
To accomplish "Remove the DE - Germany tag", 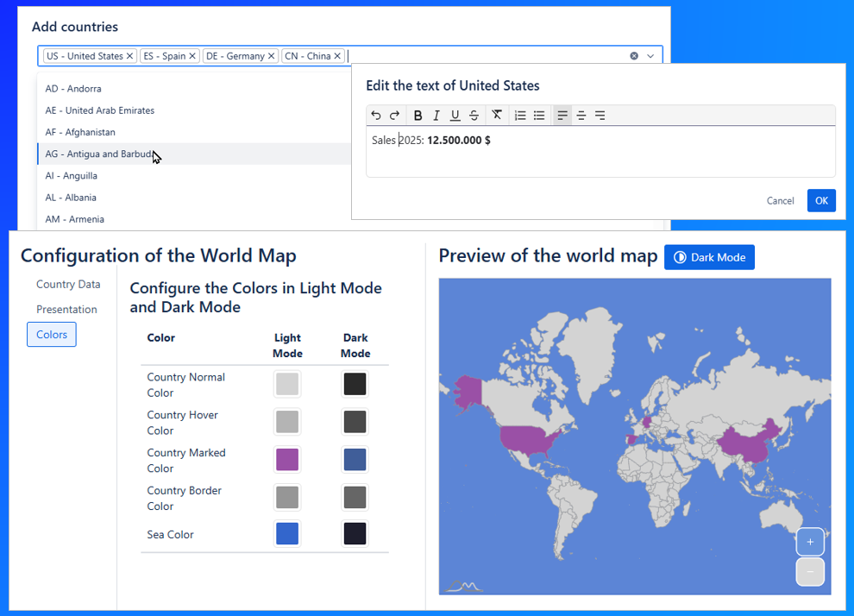I will tap(272, 56).
